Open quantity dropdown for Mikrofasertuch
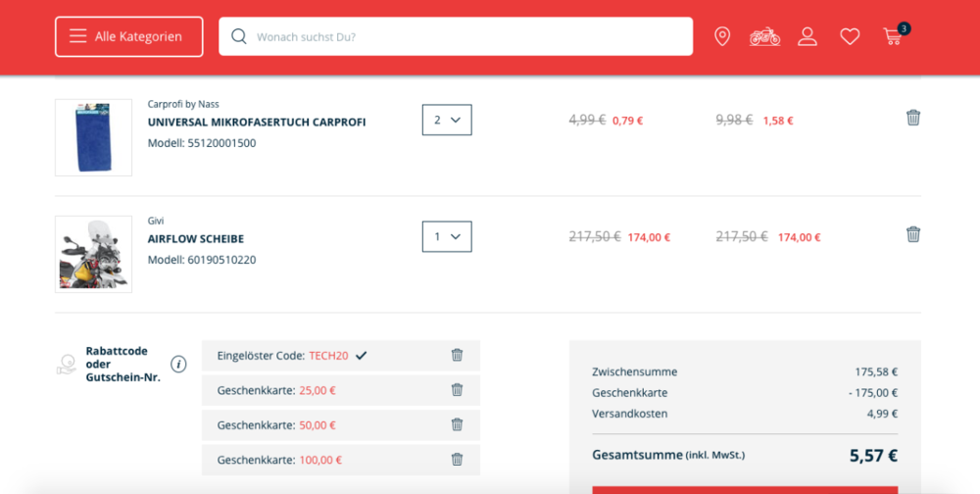The width and height of the screenshot is (980, 494). [447, 120]
